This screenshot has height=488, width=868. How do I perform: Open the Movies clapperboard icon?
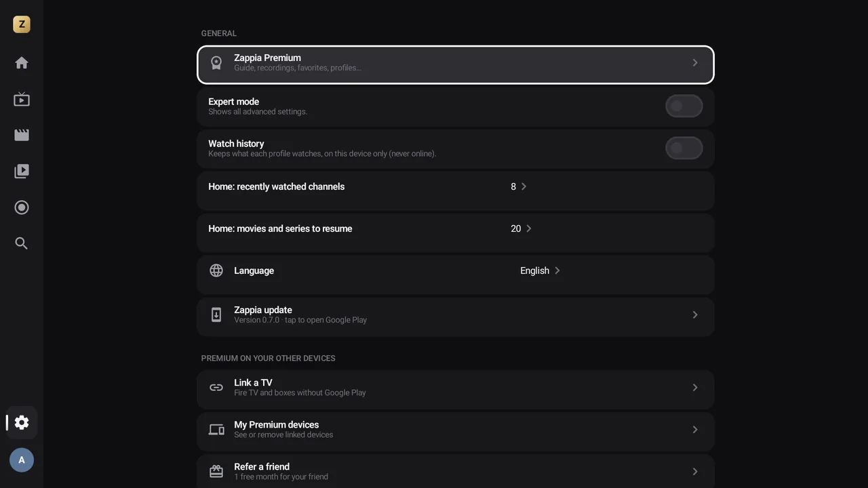pos(22,135)
